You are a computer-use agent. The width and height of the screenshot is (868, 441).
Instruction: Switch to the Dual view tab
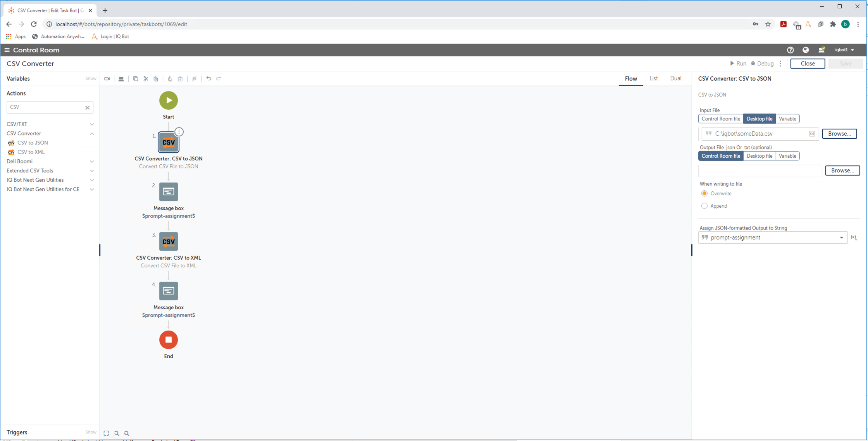[x=675, y=78]
